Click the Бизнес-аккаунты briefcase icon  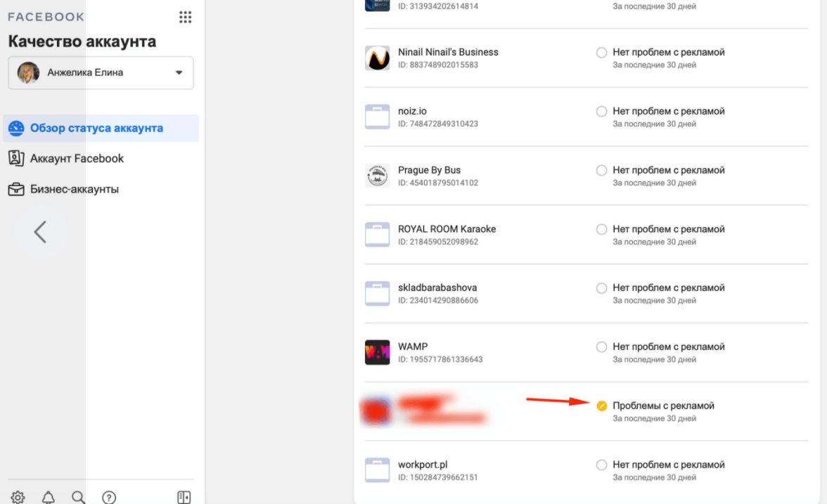(x=16, y=189)
